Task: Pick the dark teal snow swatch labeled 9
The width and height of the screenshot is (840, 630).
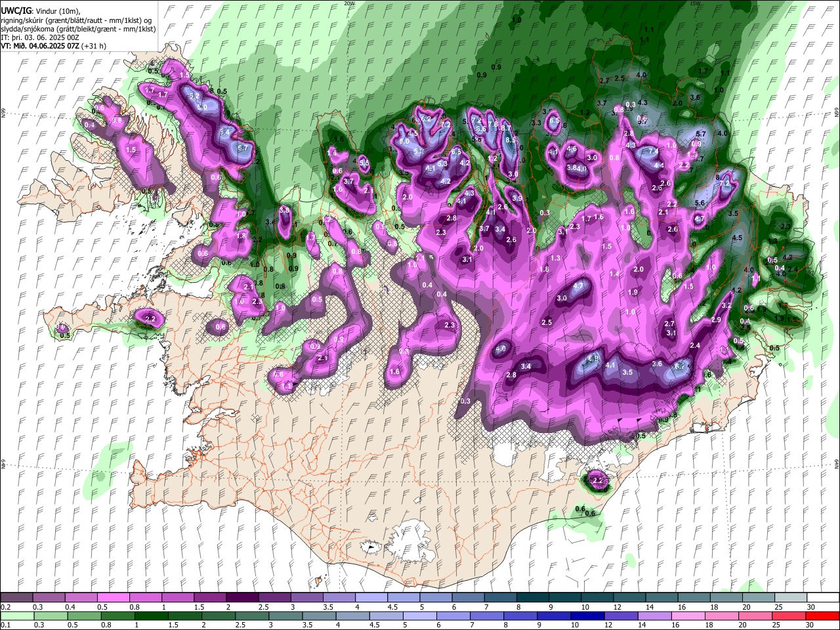Action: click(565, 597)
